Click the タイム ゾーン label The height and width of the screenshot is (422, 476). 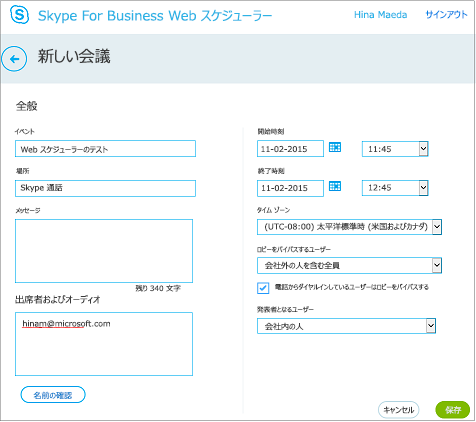tap(273, 210)
